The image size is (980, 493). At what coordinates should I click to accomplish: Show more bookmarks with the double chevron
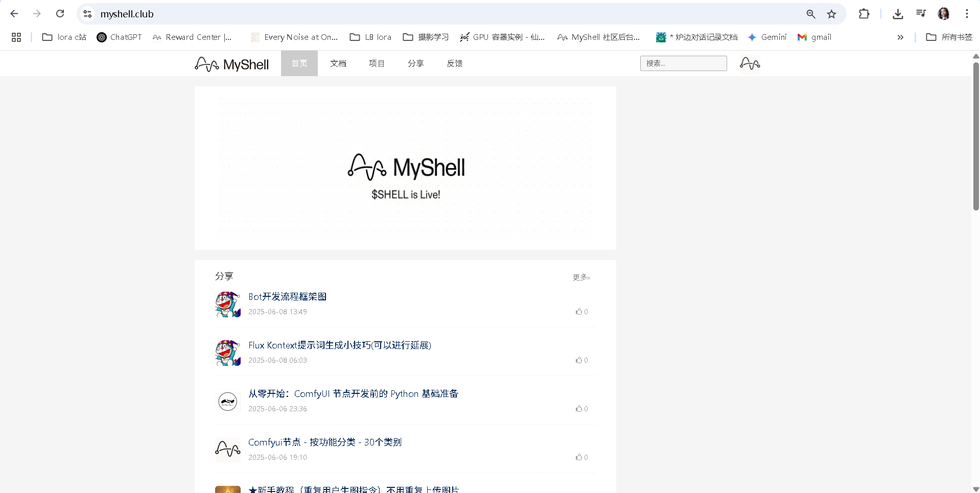[x=900, y=37]
